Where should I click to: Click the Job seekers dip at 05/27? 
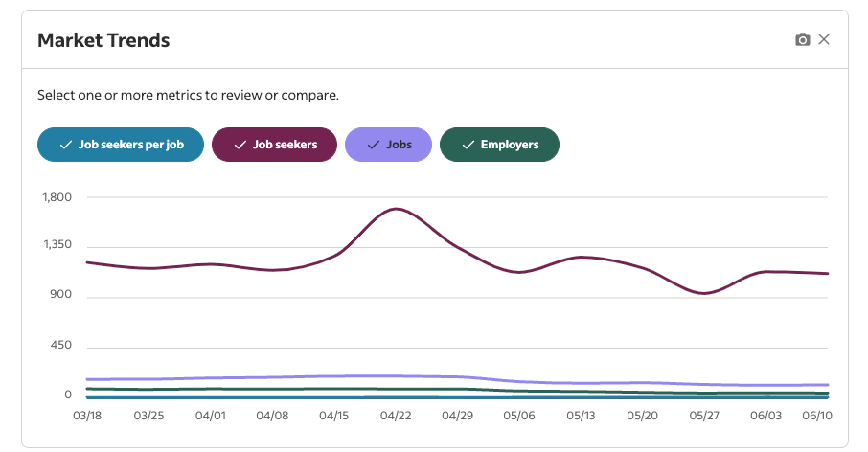[704, 293]
